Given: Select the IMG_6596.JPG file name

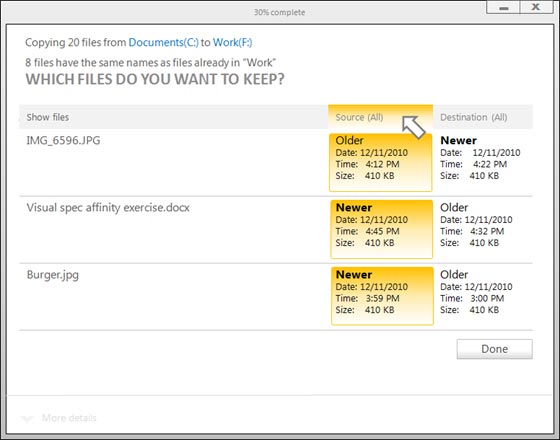Looking at the screenshot, I should coord(63,140).
